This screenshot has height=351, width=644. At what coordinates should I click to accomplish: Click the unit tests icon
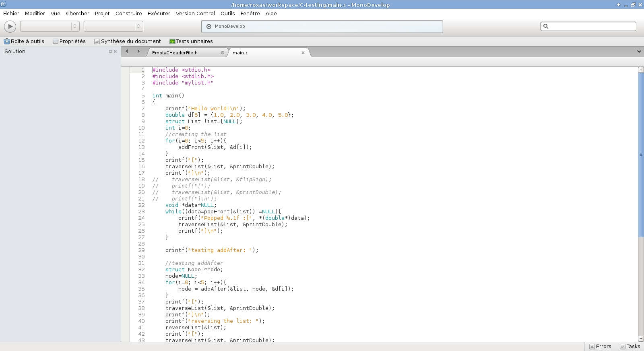[172, 41]
